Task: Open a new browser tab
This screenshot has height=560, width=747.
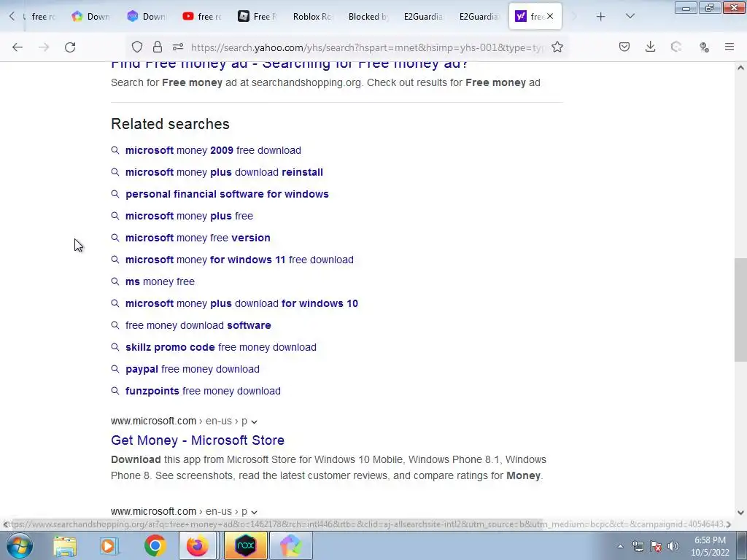Action: tap(601, 17)
